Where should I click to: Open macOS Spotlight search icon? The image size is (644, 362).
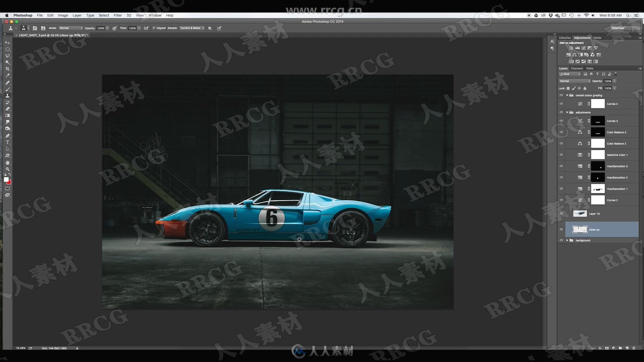pyautogui.click(x=628, y=15)
